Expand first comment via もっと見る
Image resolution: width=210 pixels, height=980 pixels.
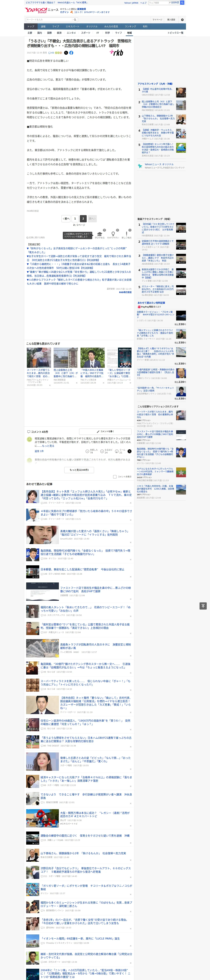click(x=48, y=446)
